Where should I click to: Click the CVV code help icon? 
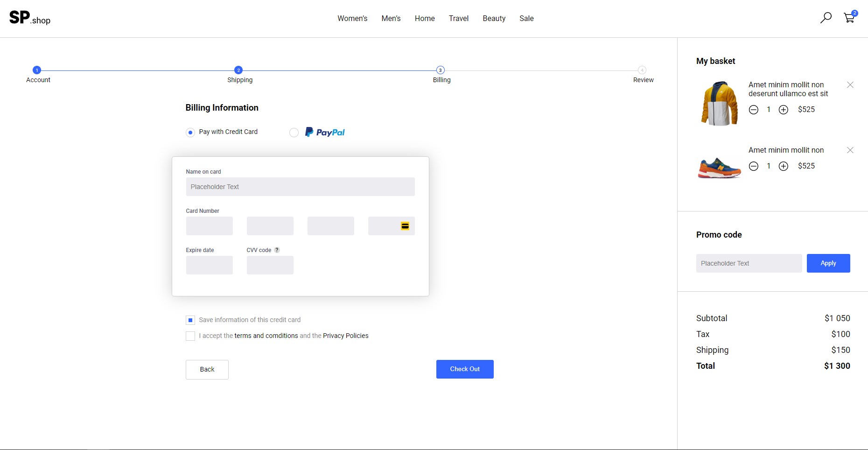coord(277,250)
